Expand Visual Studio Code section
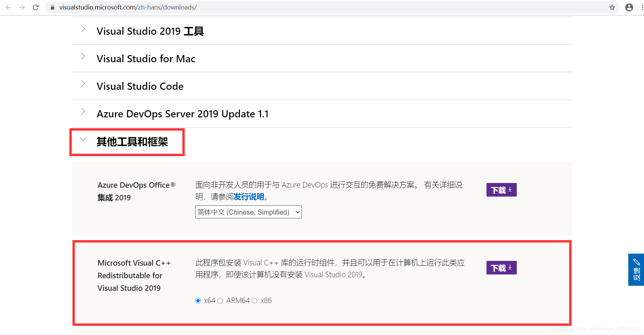 [x=322, y=86]
